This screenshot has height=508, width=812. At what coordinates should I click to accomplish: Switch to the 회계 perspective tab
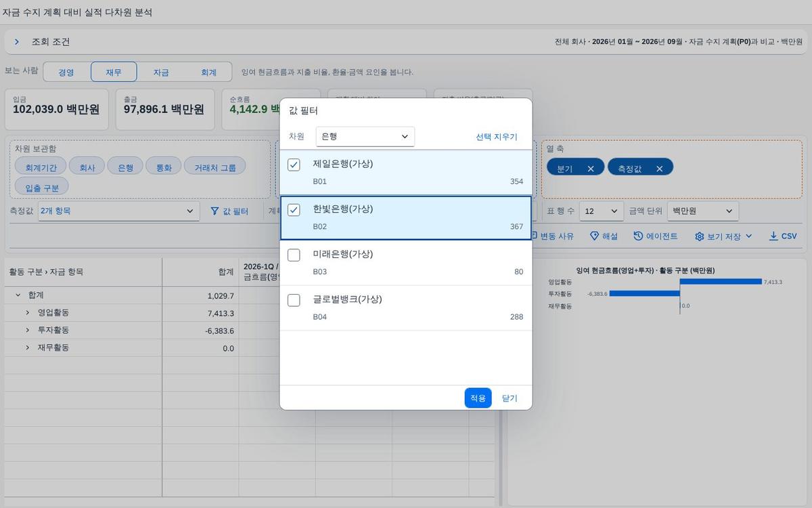[208, 72]
